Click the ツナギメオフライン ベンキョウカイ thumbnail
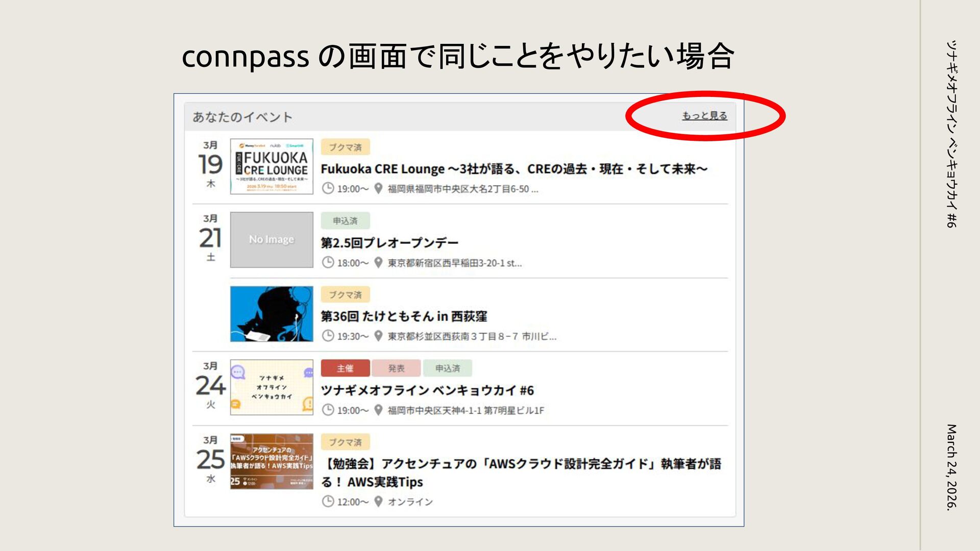 tap(272, 387)
